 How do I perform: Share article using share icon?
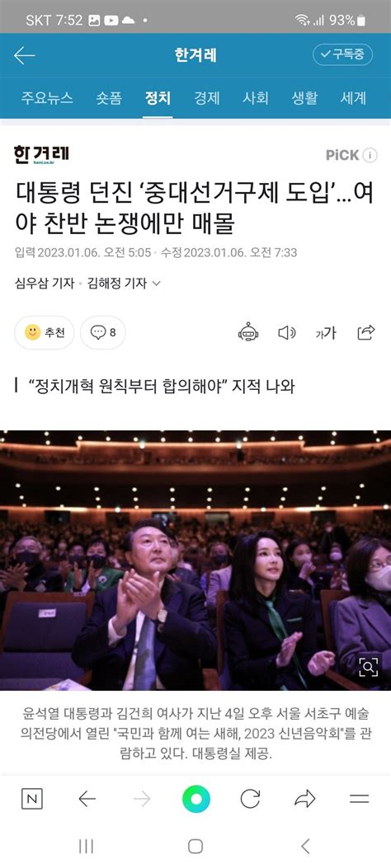366,332
